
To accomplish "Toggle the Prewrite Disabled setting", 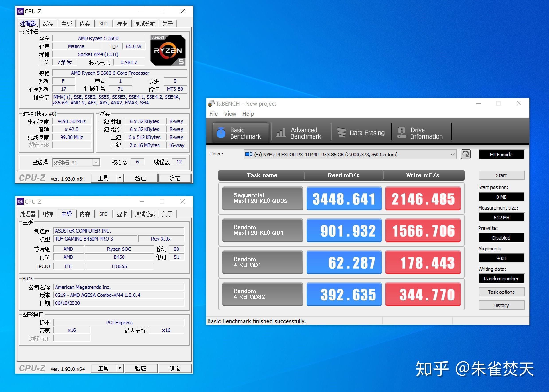I will (x=501, y=238).
